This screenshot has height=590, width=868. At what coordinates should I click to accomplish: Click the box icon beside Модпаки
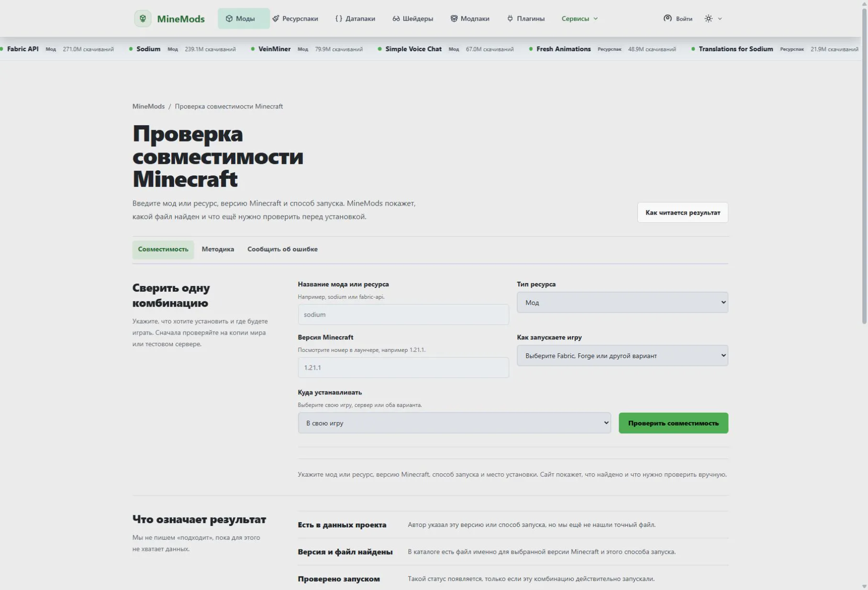coord(454,19)
